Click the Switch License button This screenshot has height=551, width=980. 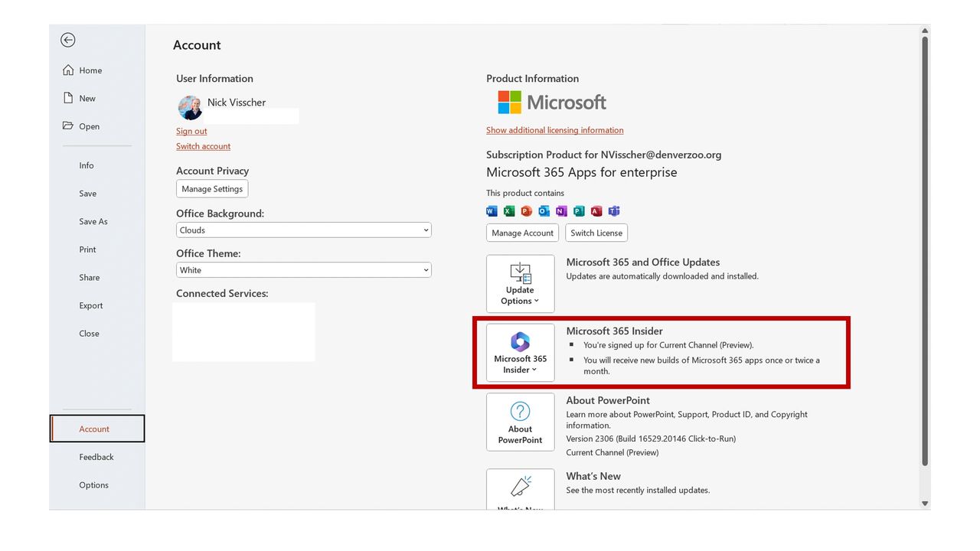[x=596, y=233]
